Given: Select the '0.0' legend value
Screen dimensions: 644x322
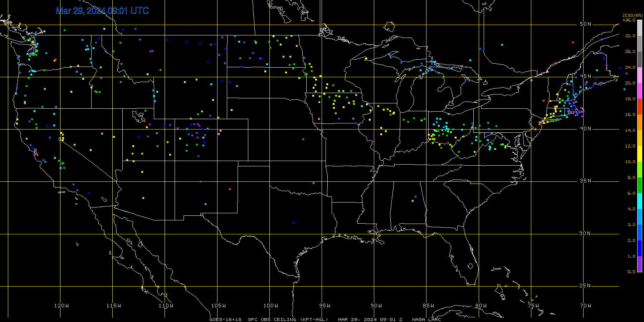Looking at the screenshot, I should click(631, 272).
